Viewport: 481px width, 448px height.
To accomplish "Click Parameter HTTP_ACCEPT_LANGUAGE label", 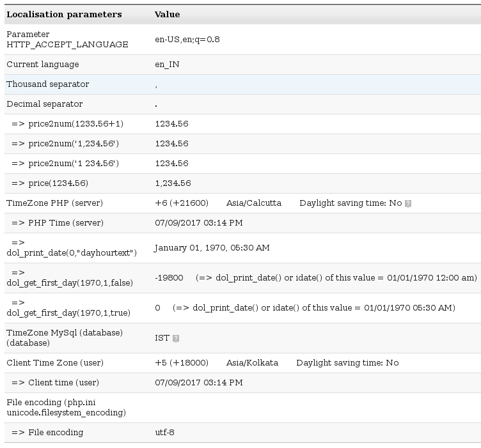I will 68,39.
